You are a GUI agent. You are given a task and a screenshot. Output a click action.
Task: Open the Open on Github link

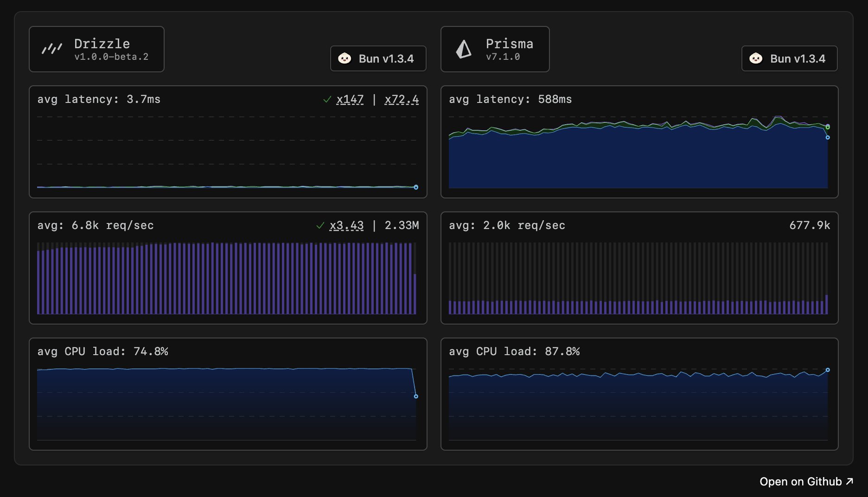click(x=806, y=482)
